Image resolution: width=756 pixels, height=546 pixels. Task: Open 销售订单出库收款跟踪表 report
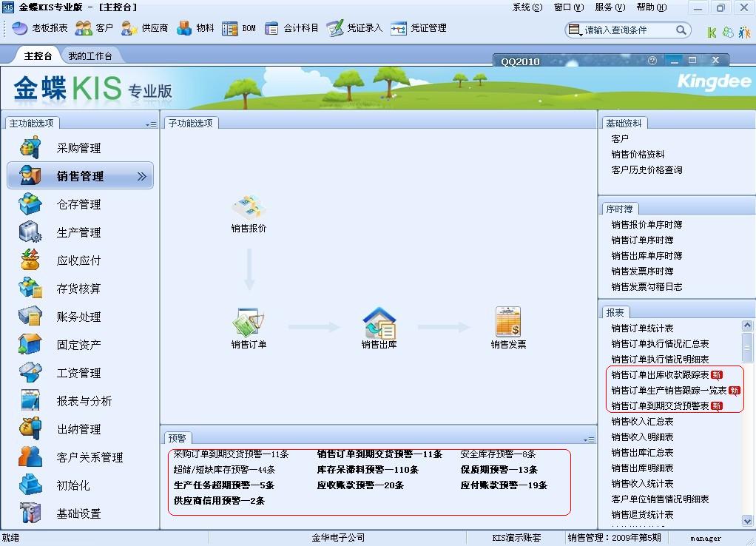point(660,375)
